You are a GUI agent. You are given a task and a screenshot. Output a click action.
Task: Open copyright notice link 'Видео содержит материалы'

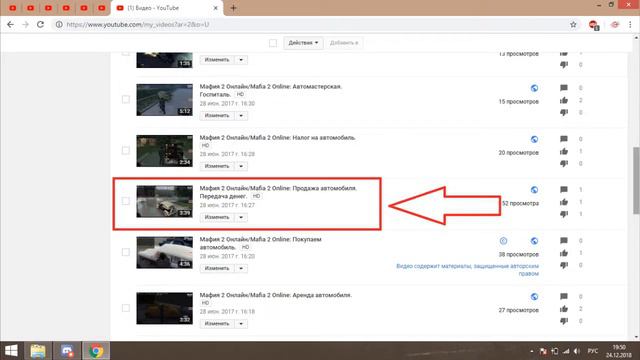467,270
